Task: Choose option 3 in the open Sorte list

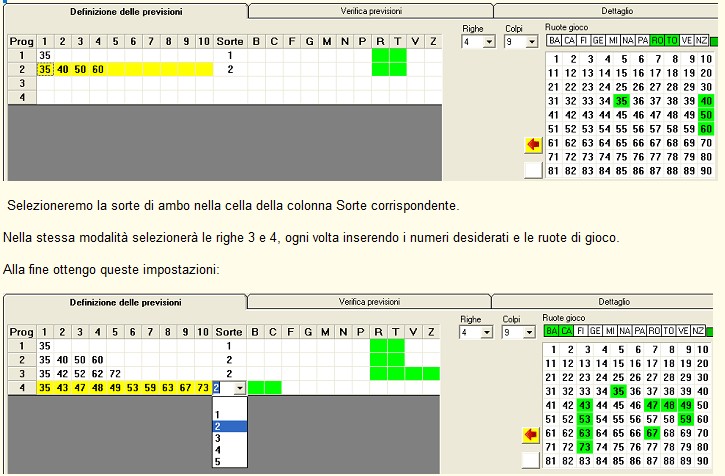Action: click(x=218, y=438)
